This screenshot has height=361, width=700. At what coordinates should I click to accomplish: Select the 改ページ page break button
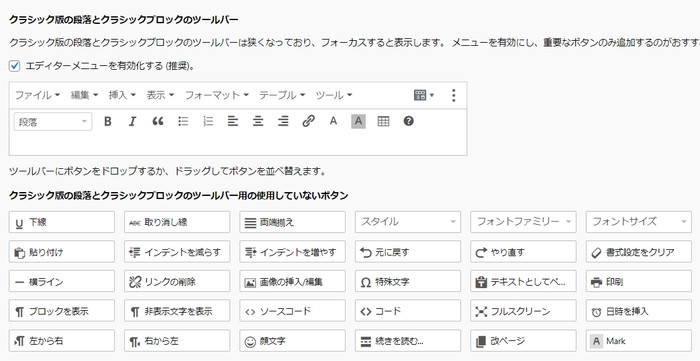(523, 341)
